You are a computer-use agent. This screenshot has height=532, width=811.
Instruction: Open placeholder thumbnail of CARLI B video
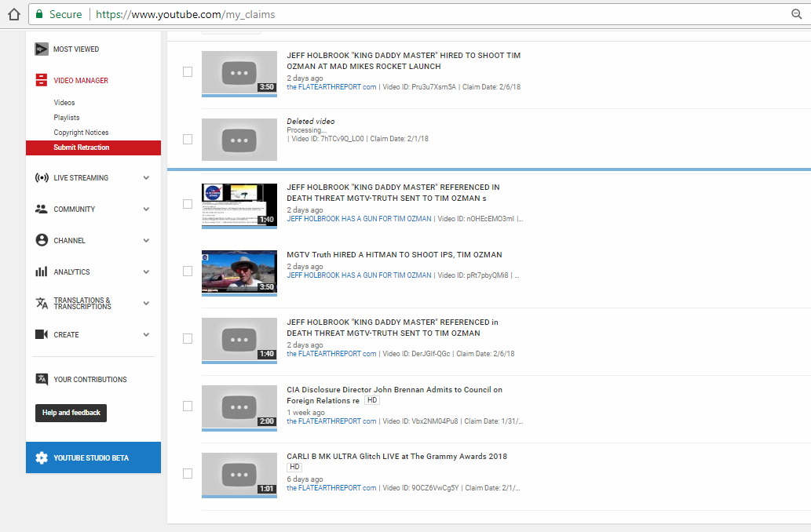[x=239, y=476]
